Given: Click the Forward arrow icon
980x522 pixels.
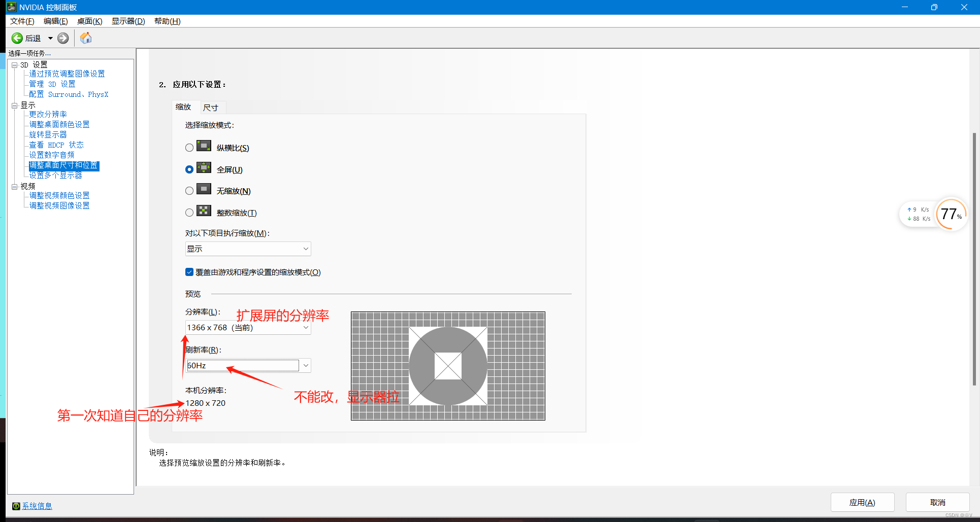Looking at the screenshot, I should (x=63, y=38).
